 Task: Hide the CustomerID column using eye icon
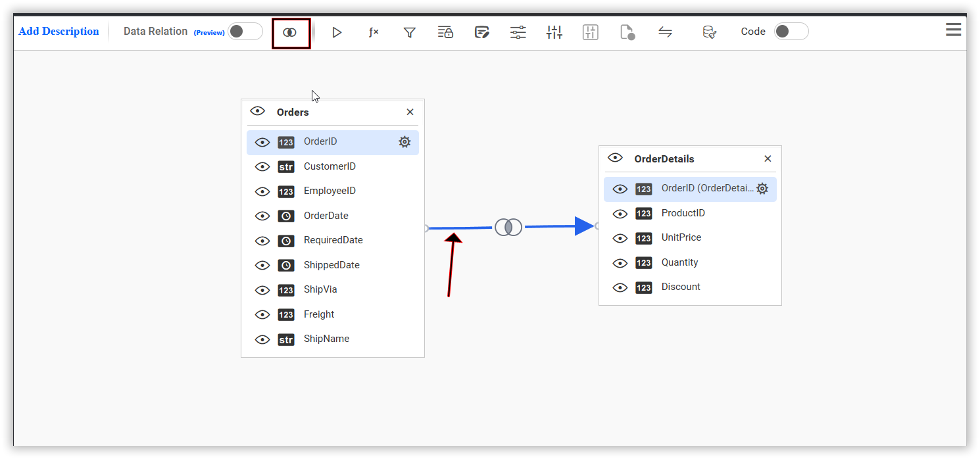[x=262, y=167]
